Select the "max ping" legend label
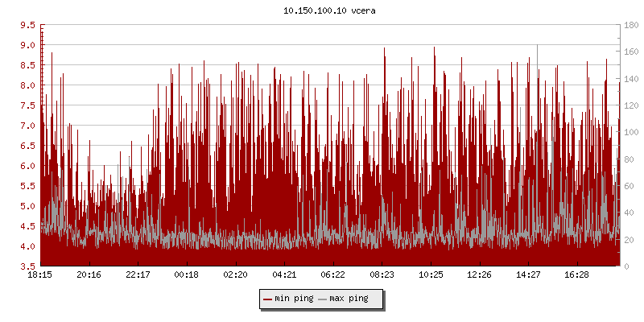Screen dimensions: 644x322 coord(350,299)
